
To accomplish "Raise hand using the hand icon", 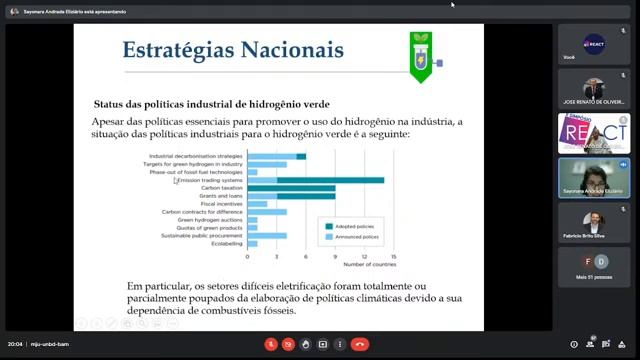I will 305,344.
